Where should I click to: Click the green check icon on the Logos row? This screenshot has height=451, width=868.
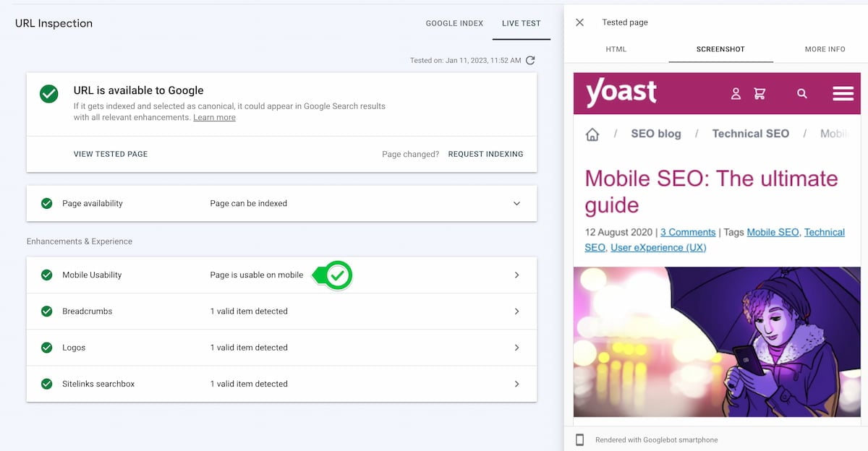tap(47, 347)
